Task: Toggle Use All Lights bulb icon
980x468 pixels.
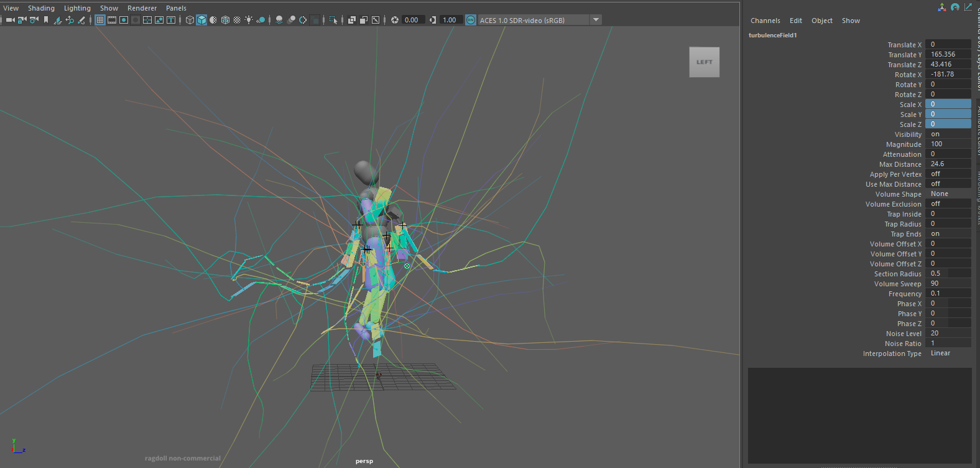Action: (249, 20)
